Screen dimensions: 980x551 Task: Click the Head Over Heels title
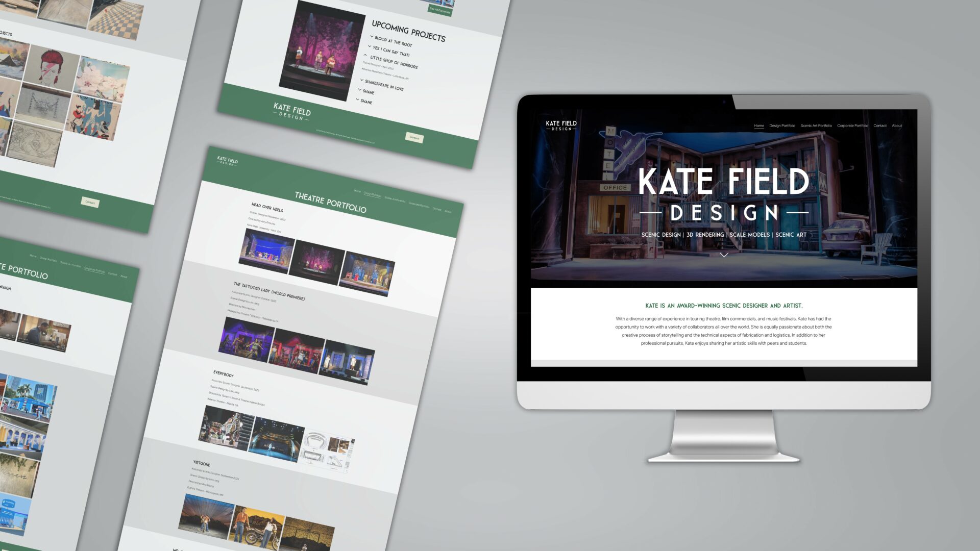[267, 207]
